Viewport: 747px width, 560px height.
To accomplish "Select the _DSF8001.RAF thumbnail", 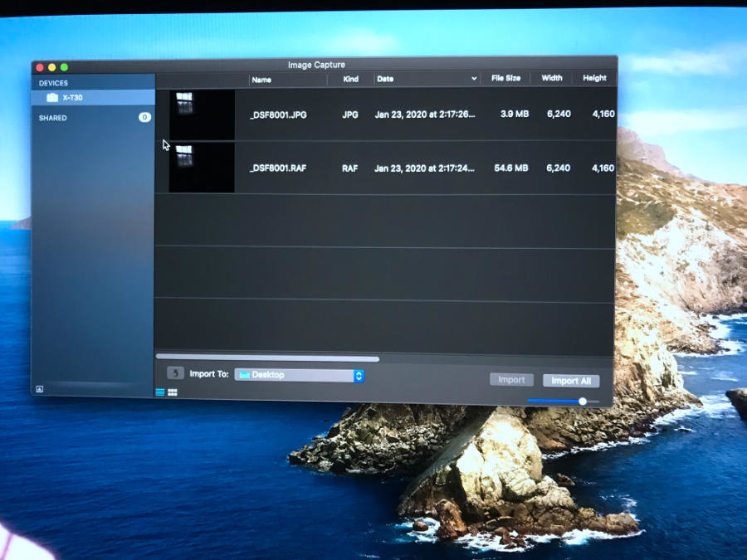I will pos(202,168).
